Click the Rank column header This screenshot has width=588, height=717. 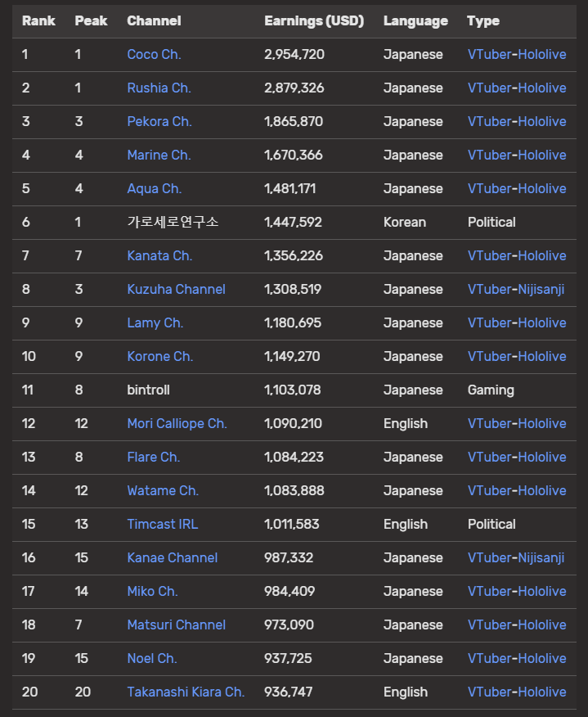(38, 20)
